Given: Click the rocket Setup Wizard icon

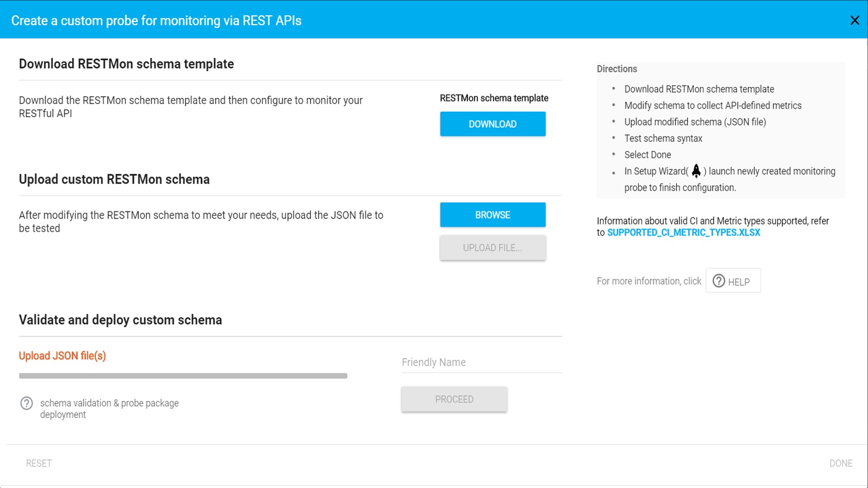Looking at the screenshot, I should (696, 171).
